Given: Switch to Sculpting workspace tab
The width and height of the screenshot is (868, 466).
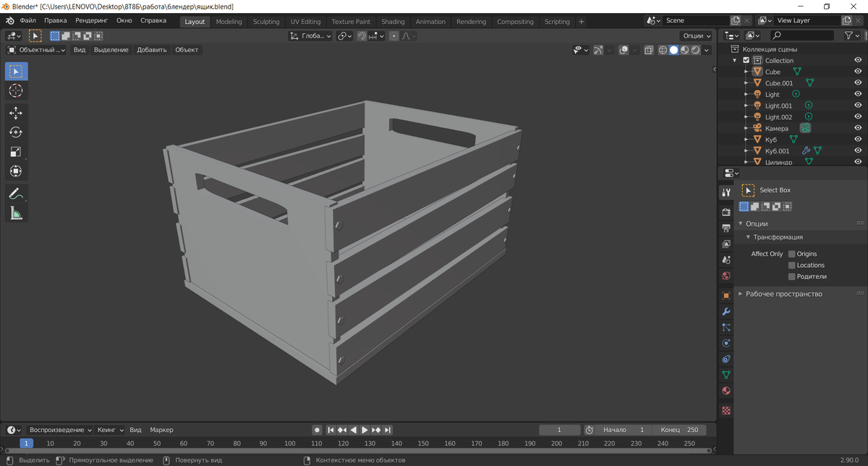Looking at the screenshot, I should (266, 22).
